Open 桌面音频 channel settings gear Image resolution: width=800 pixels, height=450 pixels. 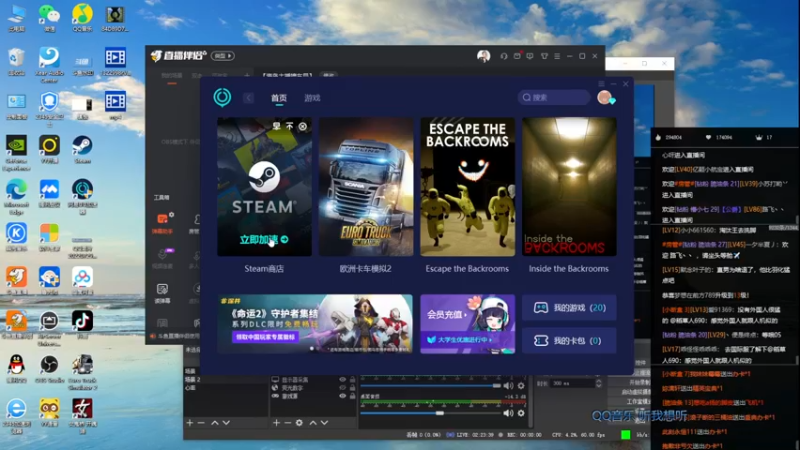click(521, 413)
